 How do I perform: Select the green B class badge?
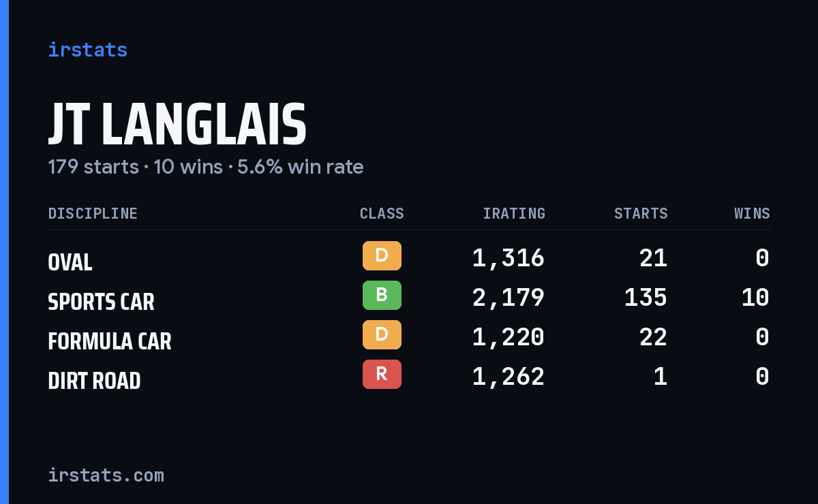[x=382, y=295]
